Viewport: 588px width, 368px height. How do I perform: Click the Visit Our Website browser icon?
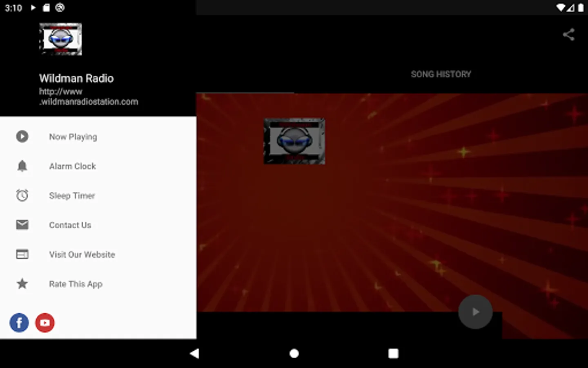pyautogui.click(x=22, y=254)
